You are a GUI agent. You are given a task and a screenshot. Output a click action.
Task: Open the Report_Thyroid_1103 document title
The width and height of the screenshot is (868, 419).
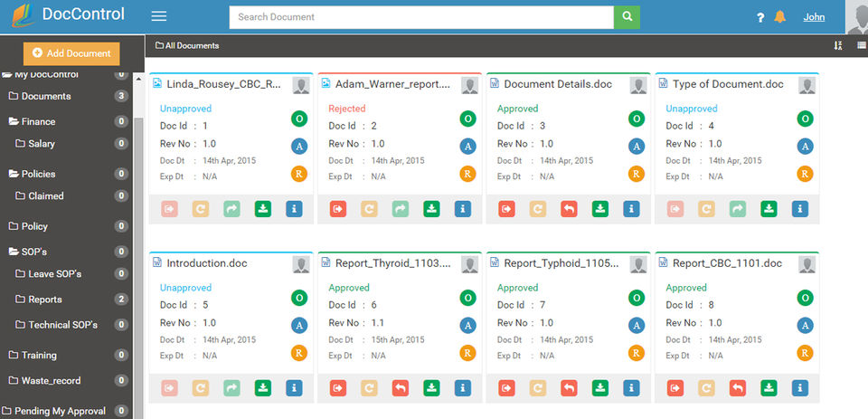[393, 263]
